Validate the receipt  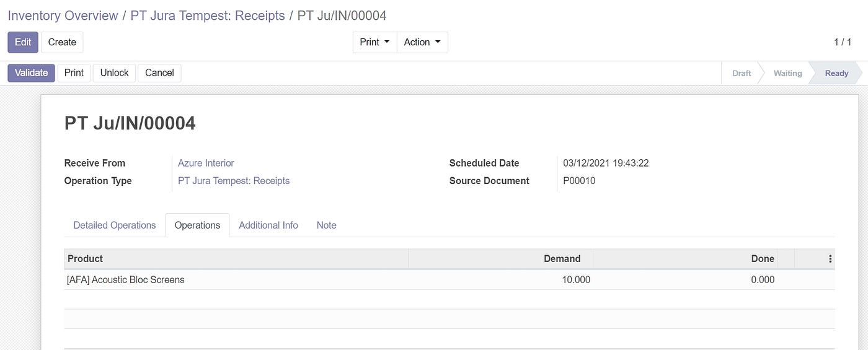31,72
